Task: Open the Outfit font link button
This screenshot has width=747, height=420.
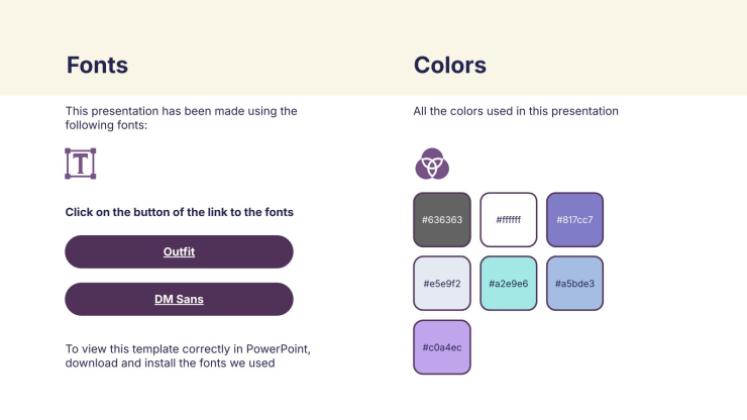Action: pyautogui.click(x=179, y=252)
